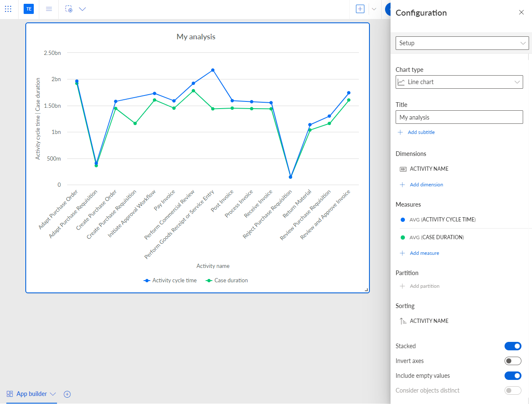Click the add selection widget icon
Viewport: 532px width, 404px height.
[69, 9]
